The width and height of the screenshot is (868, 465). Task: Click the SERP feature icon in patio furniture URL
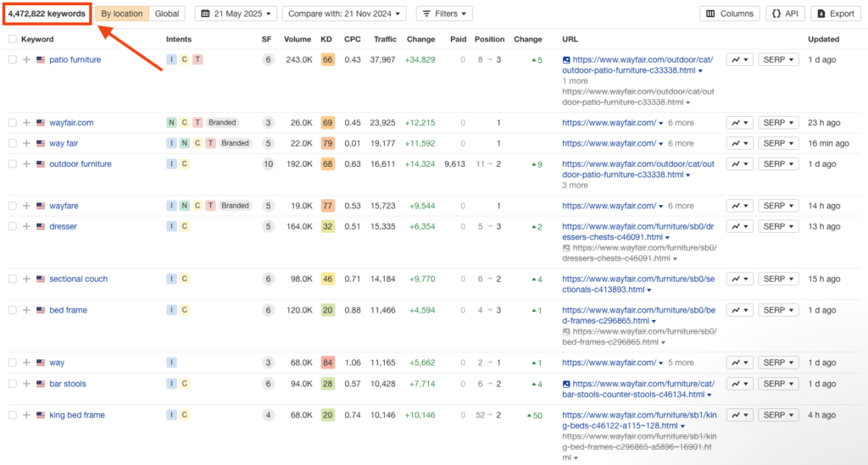[x=566, y=60]
